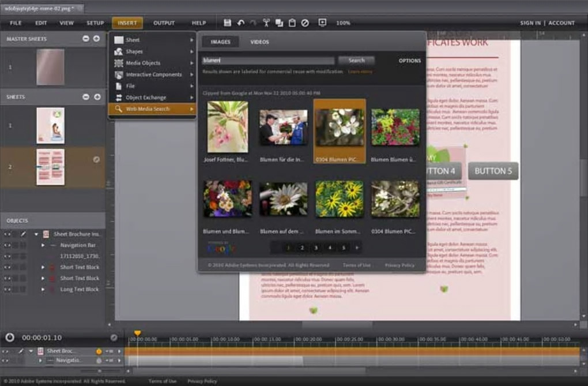Click the web media search text field
The width and height of the screenshot is (588, 386).
[x=268, y=60]
